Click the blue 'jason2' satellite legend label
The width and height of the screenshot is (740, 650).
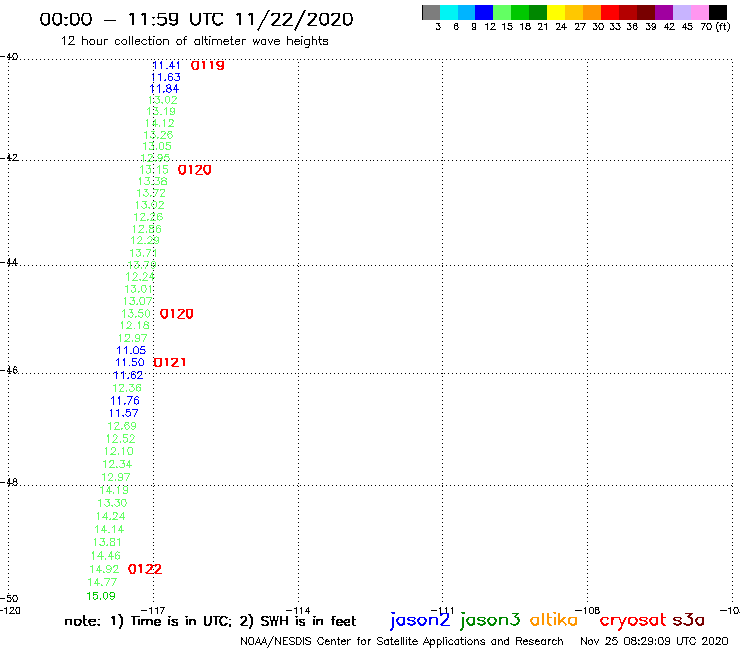420,620
